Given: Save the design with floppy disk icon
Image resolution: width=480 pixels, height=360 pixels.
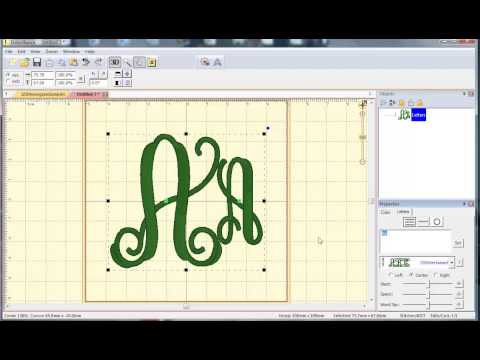Looking at the screenshot, I should tap(37, 62).
